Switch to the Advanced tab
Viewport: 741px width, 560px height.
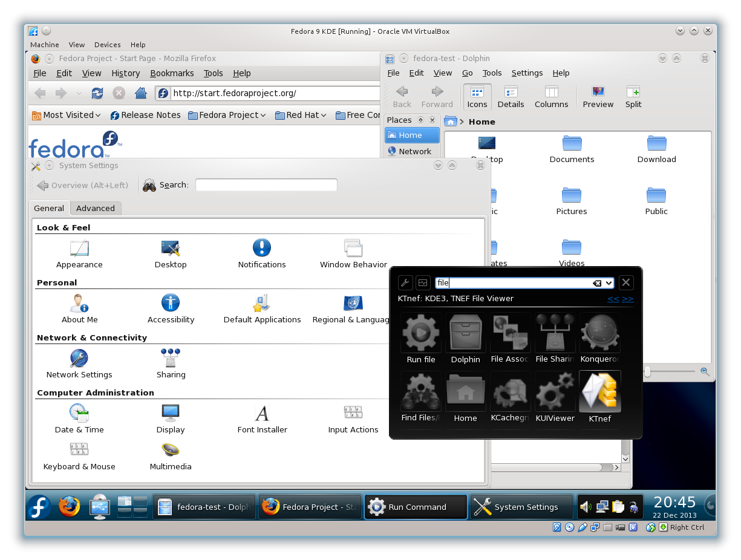[96, 208]
